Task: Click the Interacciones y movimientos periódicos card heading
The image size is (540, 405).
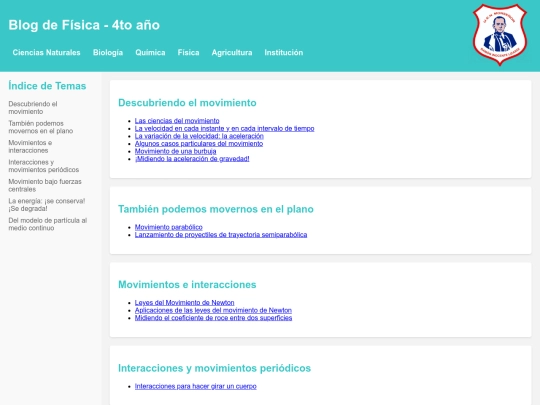Action: tap(214, 368)
